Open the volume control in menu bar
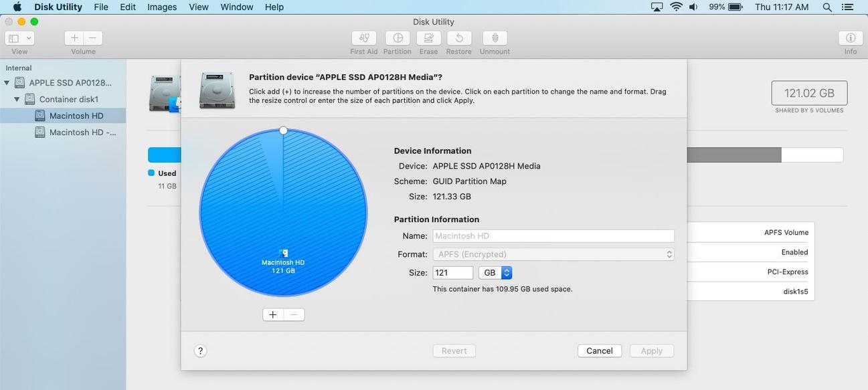The image size is (868, 390). pyautogui.click(x=693, y=7)
